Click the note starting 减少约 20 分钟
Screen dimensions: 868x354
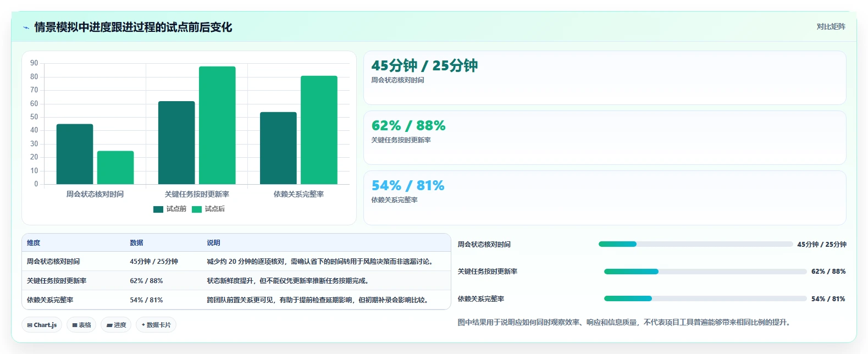click(x=321, y=262)
